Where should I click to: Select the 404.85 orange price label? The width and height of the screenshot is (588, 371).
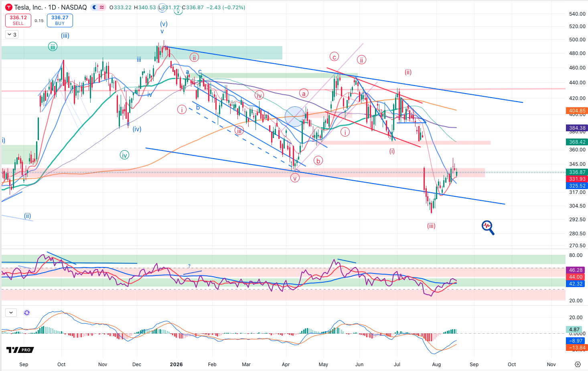(x=577, y=110)
